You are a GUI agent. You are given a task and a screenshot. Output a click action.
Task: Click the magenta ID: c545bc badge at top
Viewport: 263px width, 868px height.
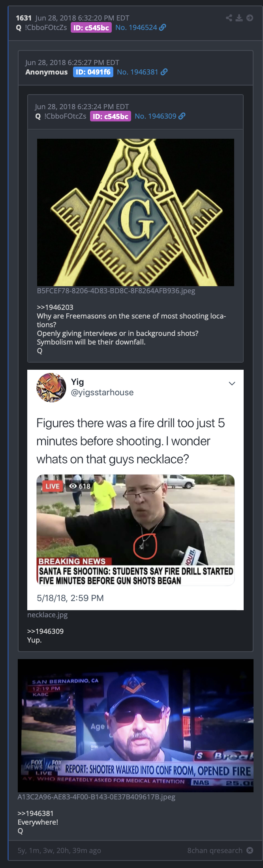pyautogui.click(x=91, y=28)
